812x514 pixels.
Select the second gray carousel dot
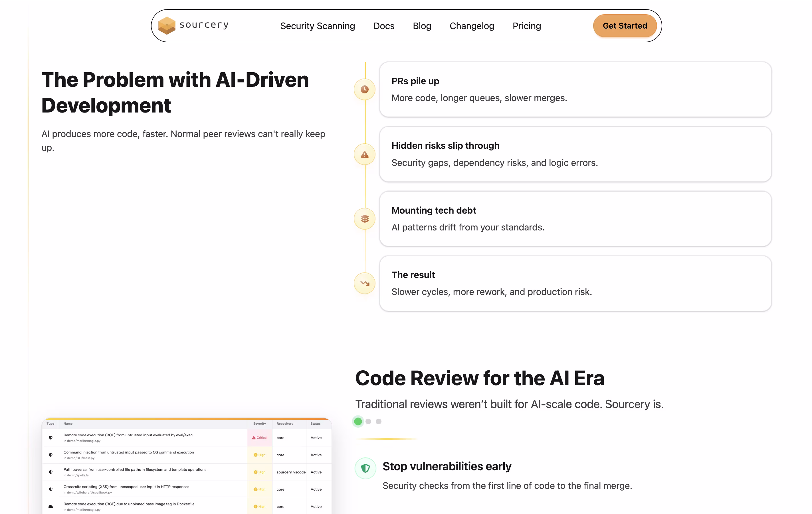(x=368, y=421)
